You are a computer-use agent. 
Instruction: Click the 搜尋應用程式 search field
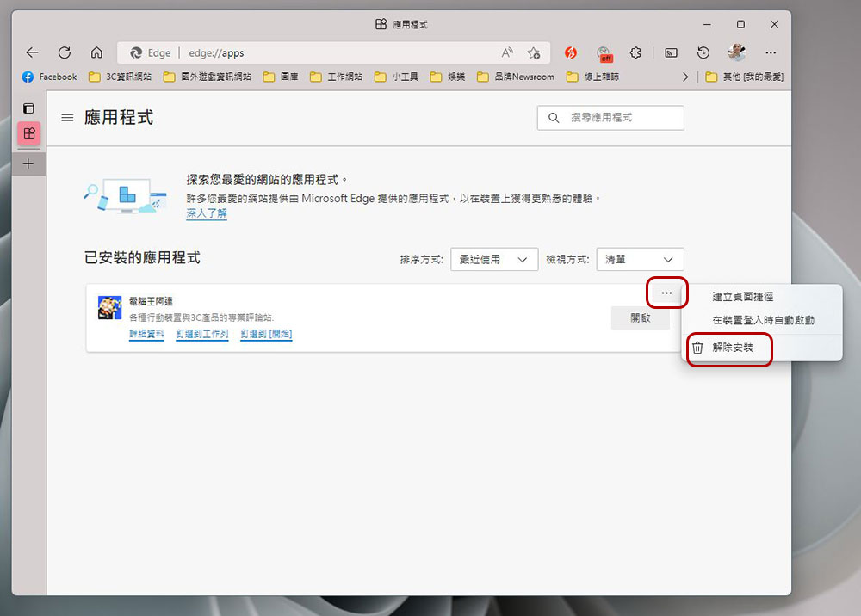pos(620,118)
